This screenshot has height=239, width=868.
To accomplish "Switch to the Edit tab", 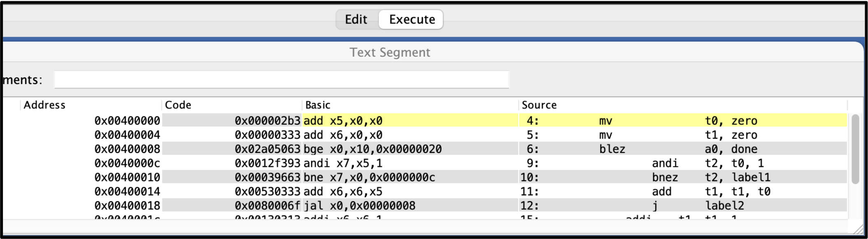I will [356, 19].
